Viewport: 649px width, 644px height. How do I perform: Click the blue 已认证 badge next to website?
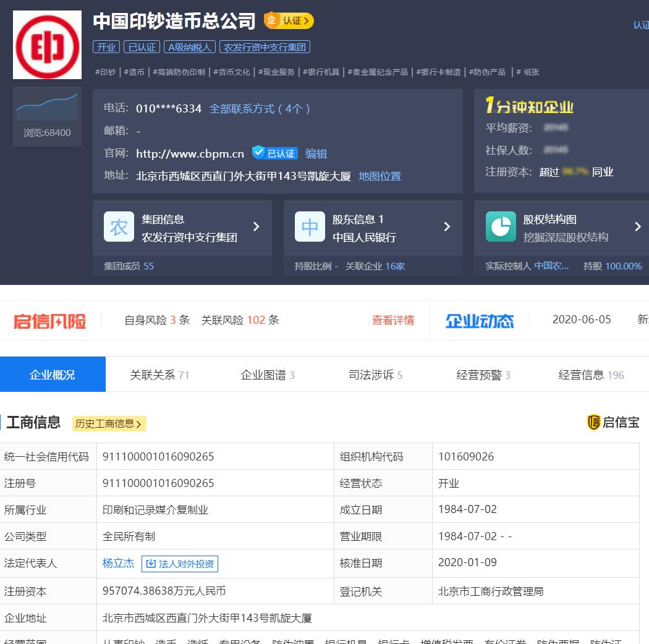pyautogui.click(x=273, y=153)
